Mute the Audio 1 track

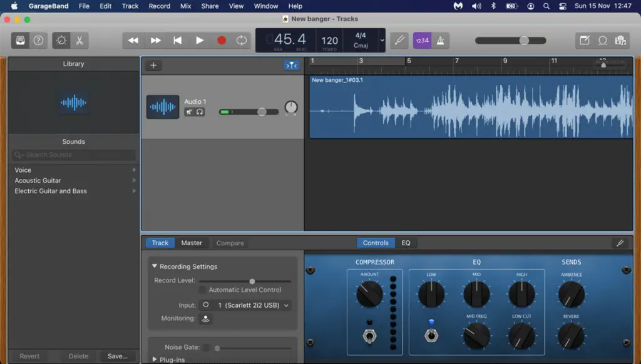pos(189,112)
